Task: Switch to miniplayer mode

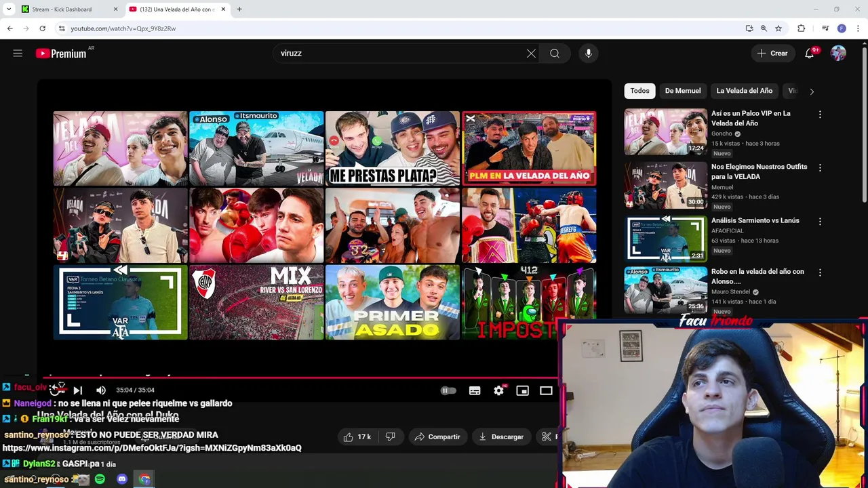Action: 522,390
